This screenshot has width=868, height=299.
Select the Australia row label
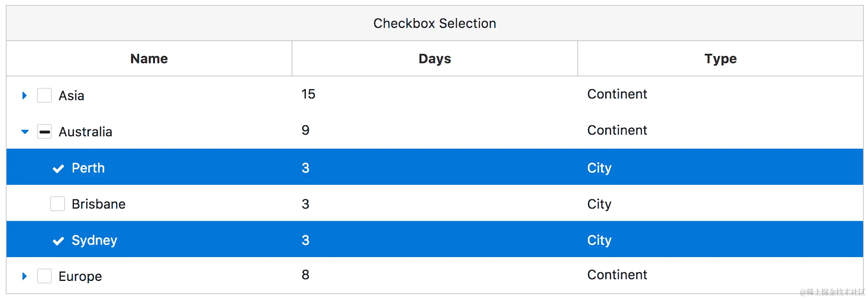click(x=85, y=132)
